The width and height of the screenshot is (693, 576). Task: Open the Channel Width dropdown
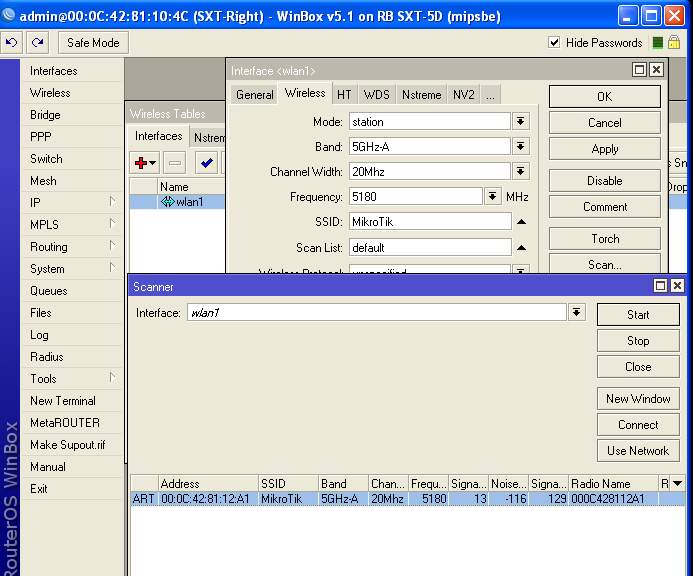pos(520,171)
